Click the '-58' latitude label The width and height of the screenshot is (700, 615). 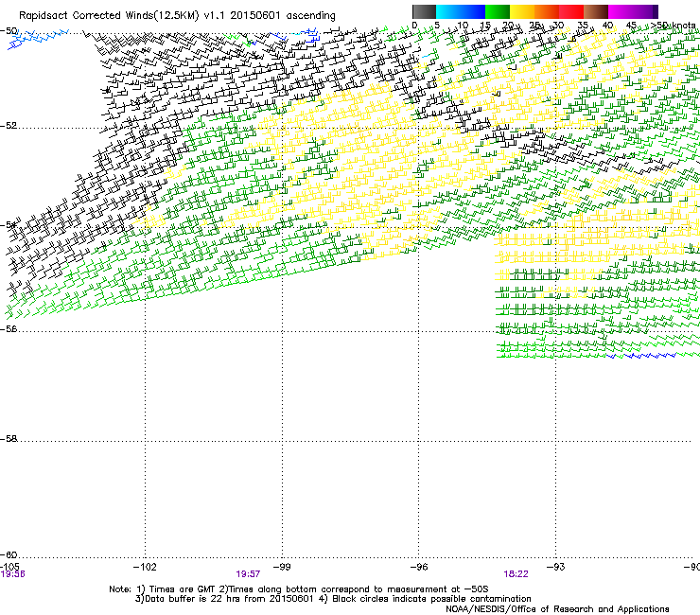coord(9,439)
